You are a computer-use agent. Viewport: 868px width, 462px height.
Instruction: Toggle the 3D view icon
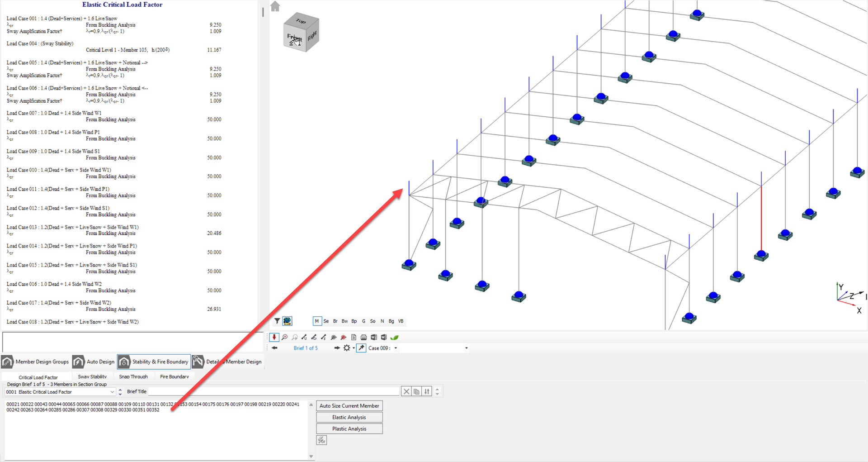point(287,321)
